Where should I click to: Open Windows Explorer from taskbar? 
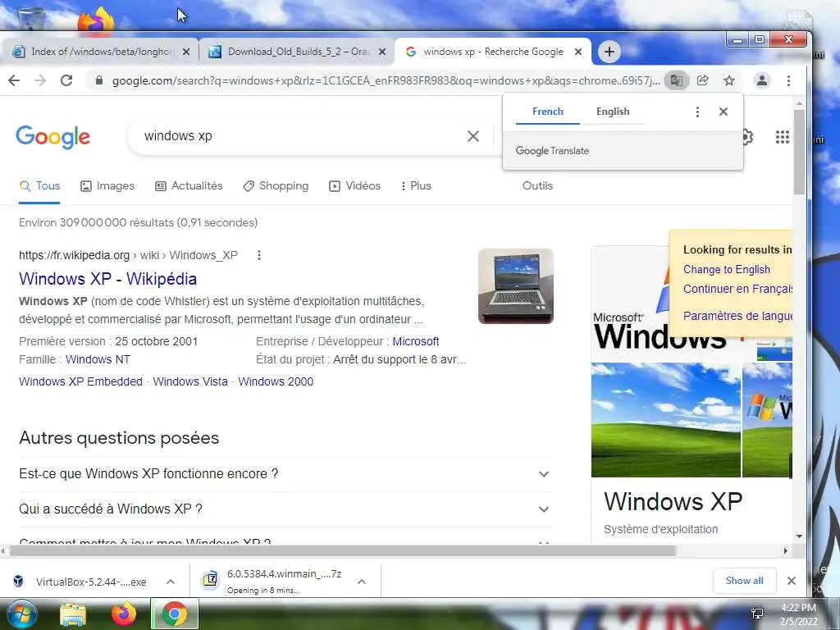[x=73, y=614]
